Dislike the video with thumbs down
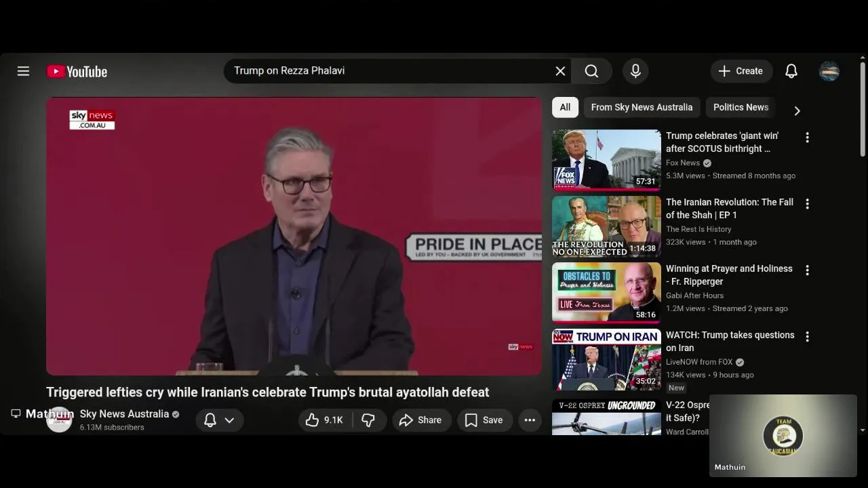The height and width of the screenshot is (488, 868). (x=368, y=420)
